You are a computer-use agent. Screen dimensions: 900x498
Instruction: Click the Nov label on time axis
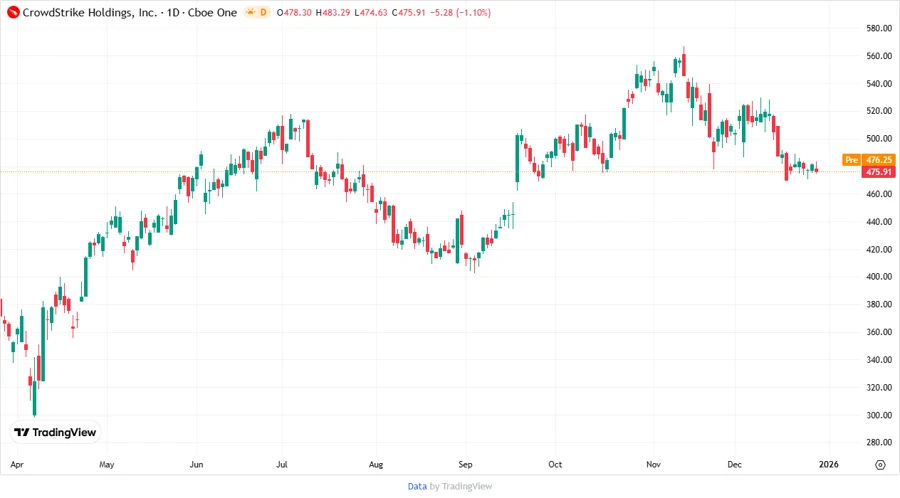(653, 464)
